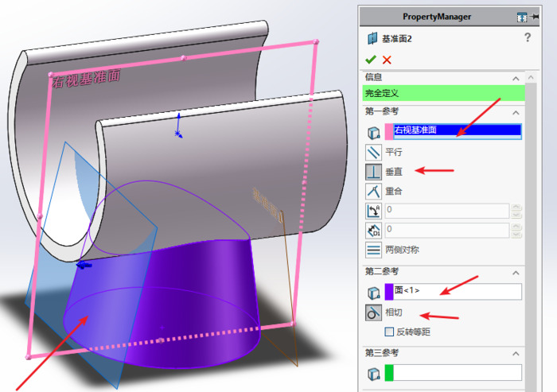Confirm the plane with the green checkmark
Image resolution: width=557 pixels, height=392 pixels.
(x=370, y=60)
